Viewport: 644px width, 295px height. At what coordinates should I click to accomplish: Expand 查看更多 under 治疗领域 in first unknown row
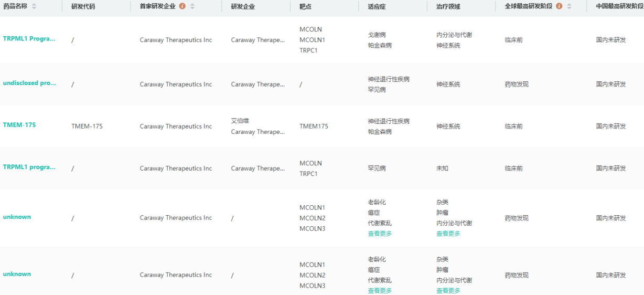coord(448,234)
